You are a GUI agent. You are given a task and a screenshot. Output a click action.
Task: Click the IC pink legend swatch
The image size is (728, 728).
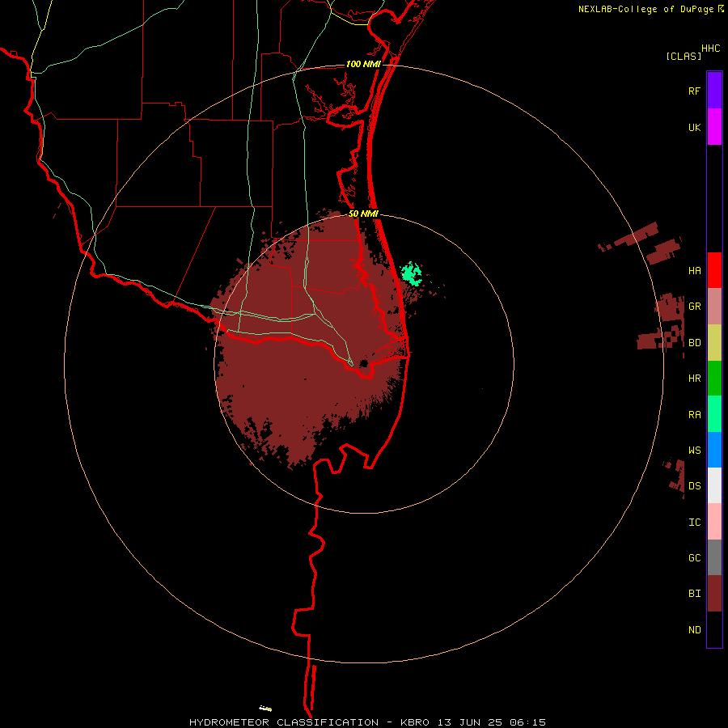(x=714, y=522)
